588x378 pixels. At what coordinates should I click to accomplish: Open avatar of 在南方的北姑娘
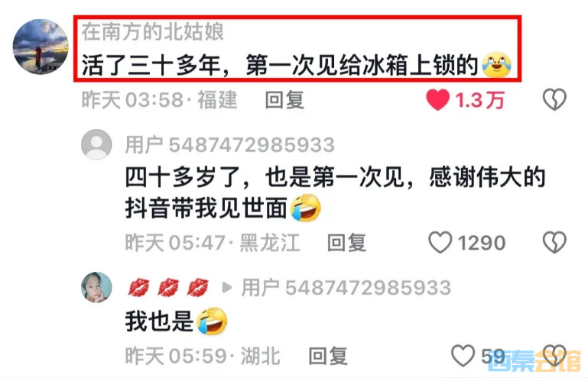pyautogui.click(x=41, y=47)
